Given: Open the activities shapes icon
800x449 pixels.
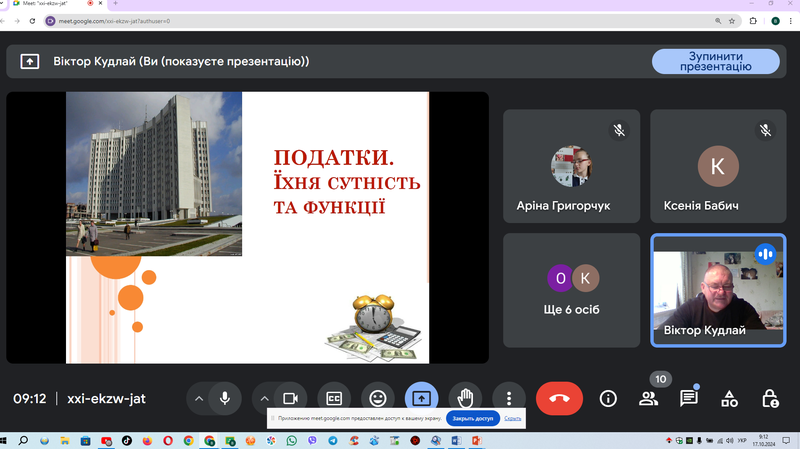Looking at the screenshot, I should point(730,398).
